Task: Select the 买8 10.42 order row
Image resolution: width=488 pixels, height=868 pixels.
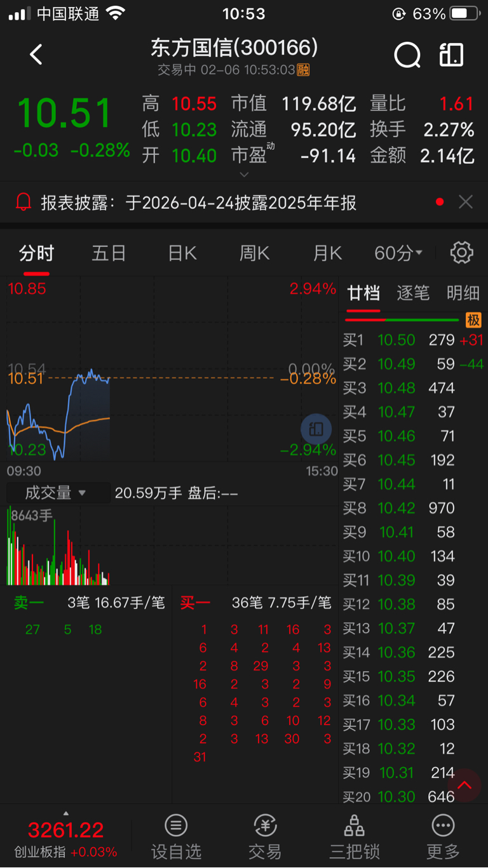Action: click(413, 508)
